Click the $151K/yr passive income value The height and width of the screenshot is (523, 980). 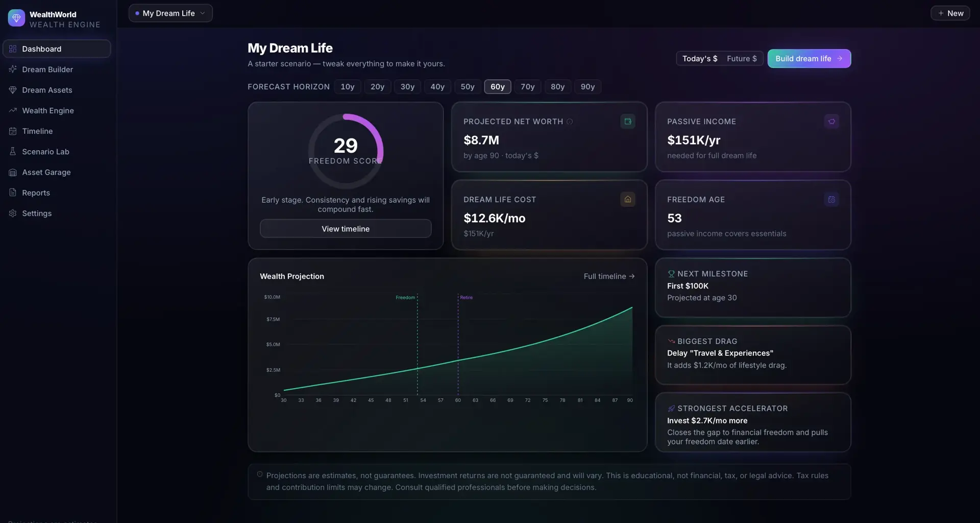[x=694, y=140]
